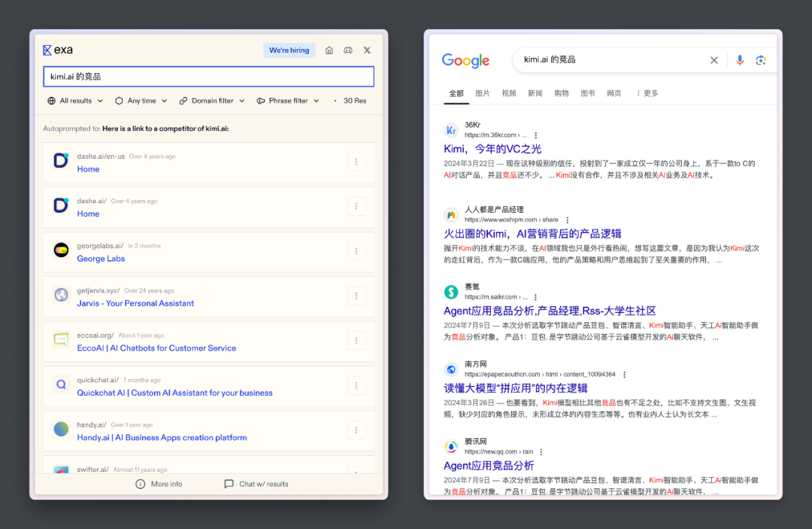Switch to the 图片 tab

click(x=483, y=93)
